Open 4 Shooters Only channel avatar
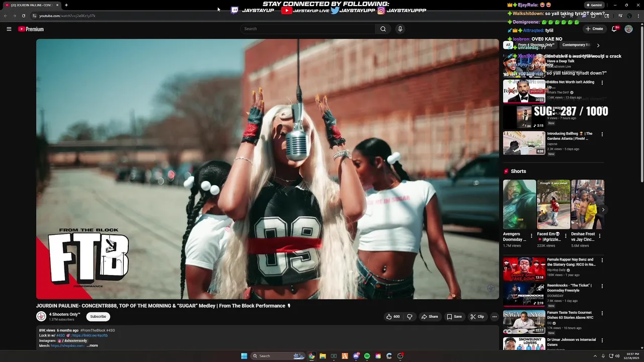 (x=41, y=317)
